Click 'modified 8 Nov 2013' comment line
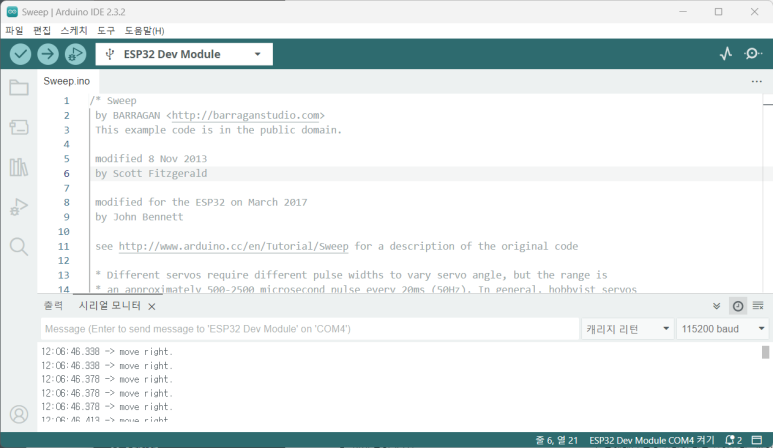Screen dimensions: 773x448 pos(151,159)
